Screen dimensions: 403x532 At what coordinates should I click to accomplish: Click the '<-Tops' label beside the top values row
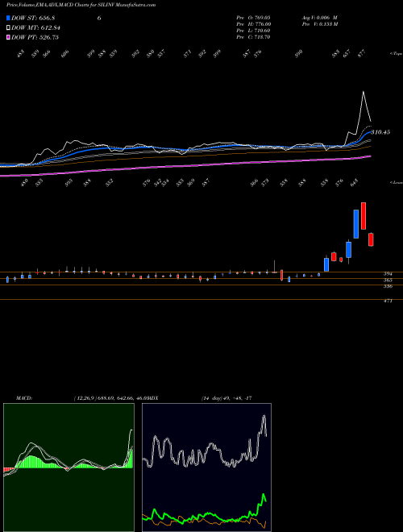click(397, 54)
